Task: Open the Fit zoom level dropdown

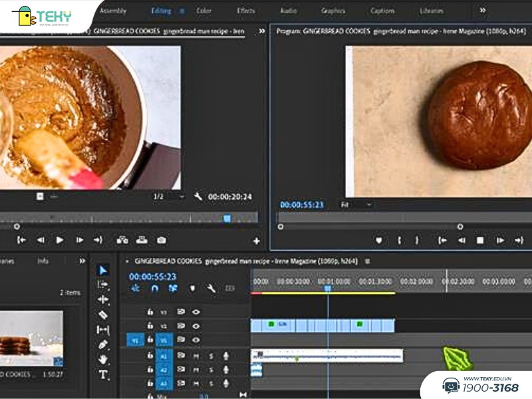Action: 358,205
